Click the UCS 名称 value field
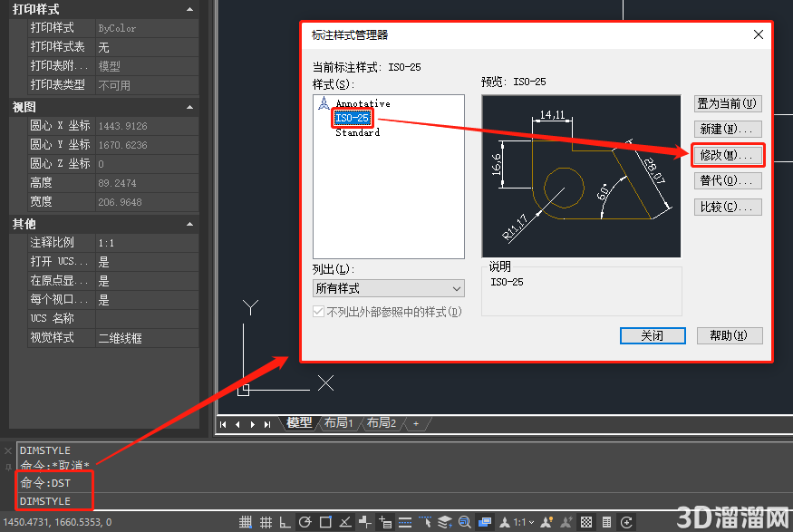793x532 pixels. point(147,319)
